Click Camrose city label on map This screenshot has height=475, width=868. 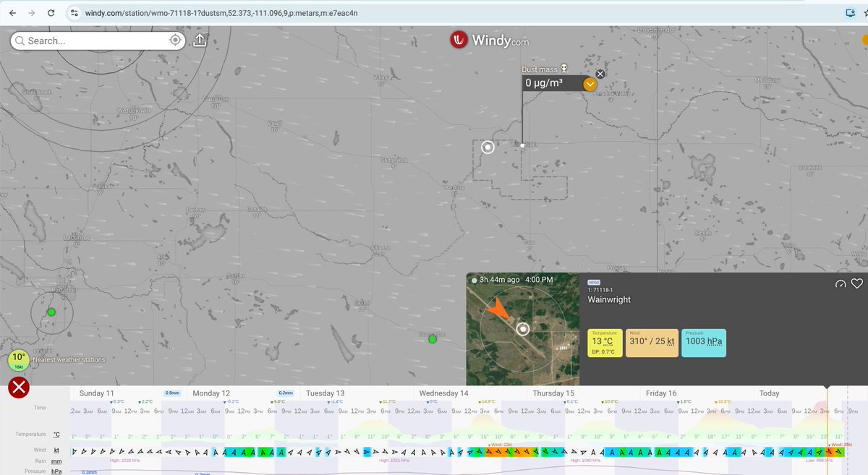(x=216, y=99)
